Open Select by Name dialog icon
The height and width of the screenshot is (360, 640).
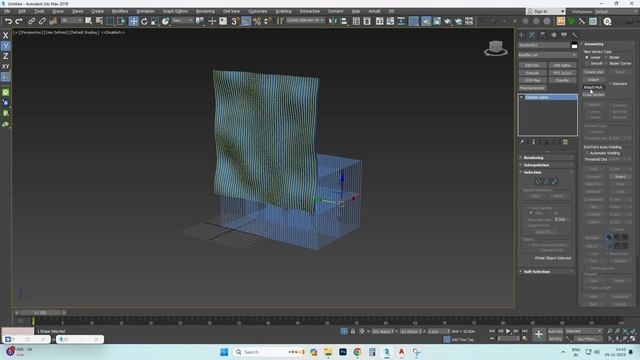pos(99,21)
